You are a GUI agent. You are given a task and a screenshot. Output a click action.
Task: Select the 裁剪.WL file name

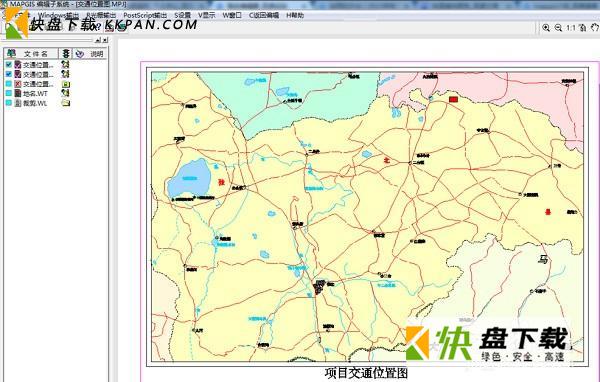(35, 103)
